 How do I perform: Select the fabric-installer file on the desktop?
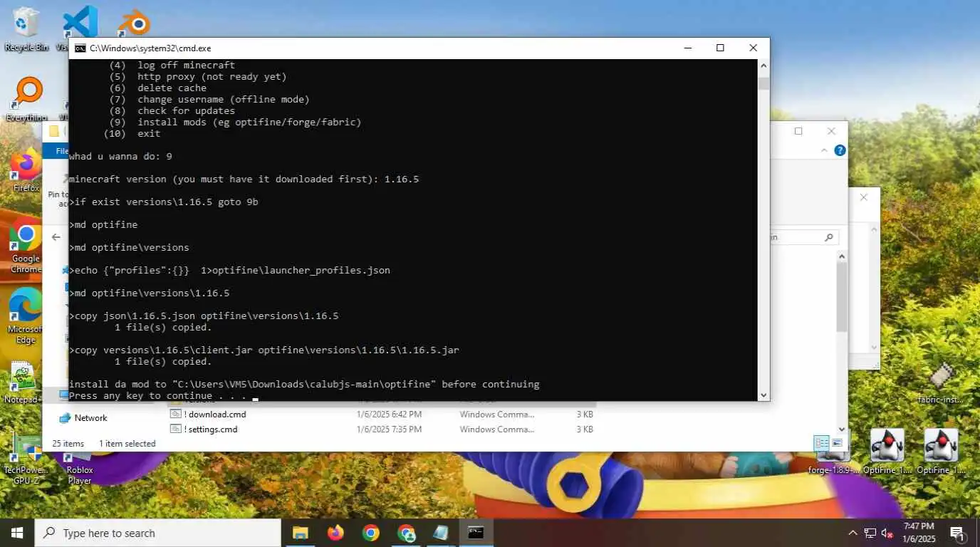click(941, 383)
